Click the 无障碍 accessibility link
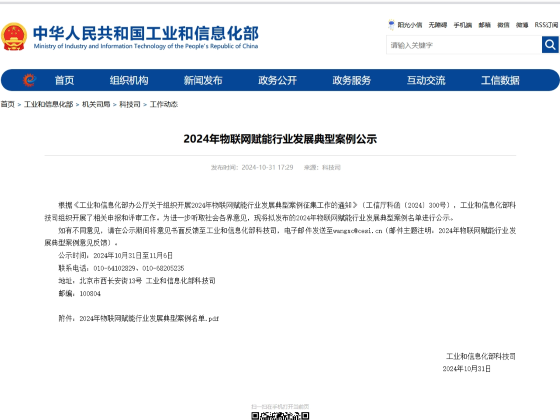This screenshot has height=420, width=560. pyautogui.click(x=438, y=25)
